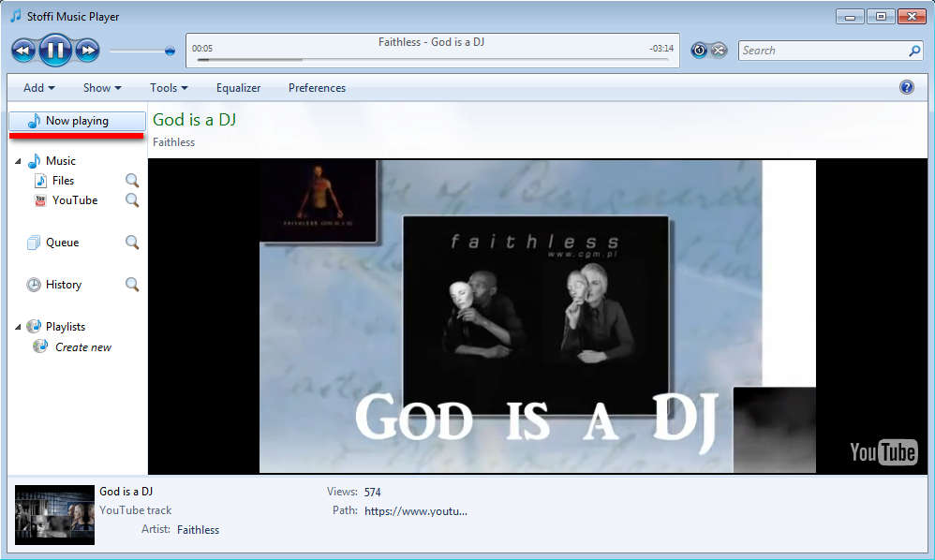The height and width of the screenshot is (560, 935).
Task: Search the Queue using its magnifier icon
Action: (132, 243)
